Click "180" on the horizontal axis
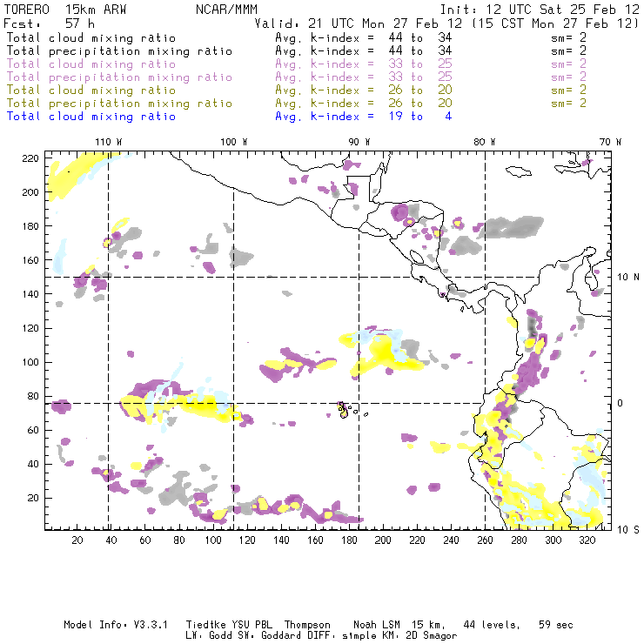644x644 pixels. (x=349, y=540)
